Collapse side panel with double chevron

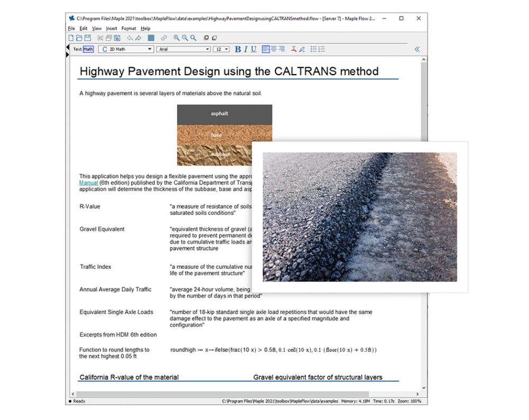(417, 49)
